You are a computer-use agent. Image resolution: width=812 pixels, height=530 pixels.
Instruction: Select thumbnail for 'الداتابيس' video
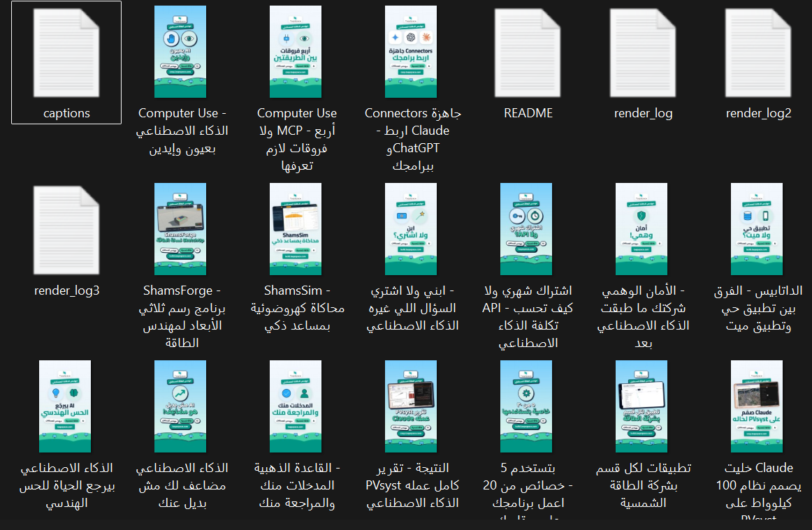point(757,229)
